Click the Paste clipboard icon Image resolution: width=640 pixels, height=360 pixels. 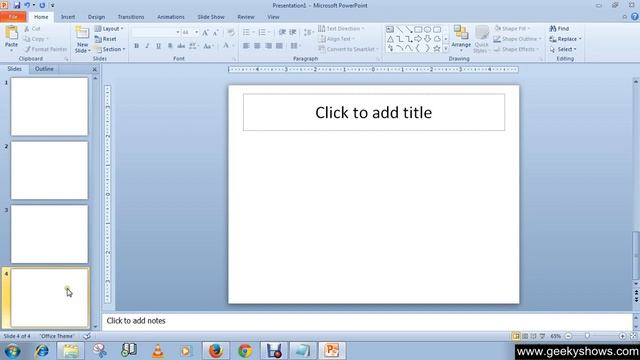tap(11, 33)
